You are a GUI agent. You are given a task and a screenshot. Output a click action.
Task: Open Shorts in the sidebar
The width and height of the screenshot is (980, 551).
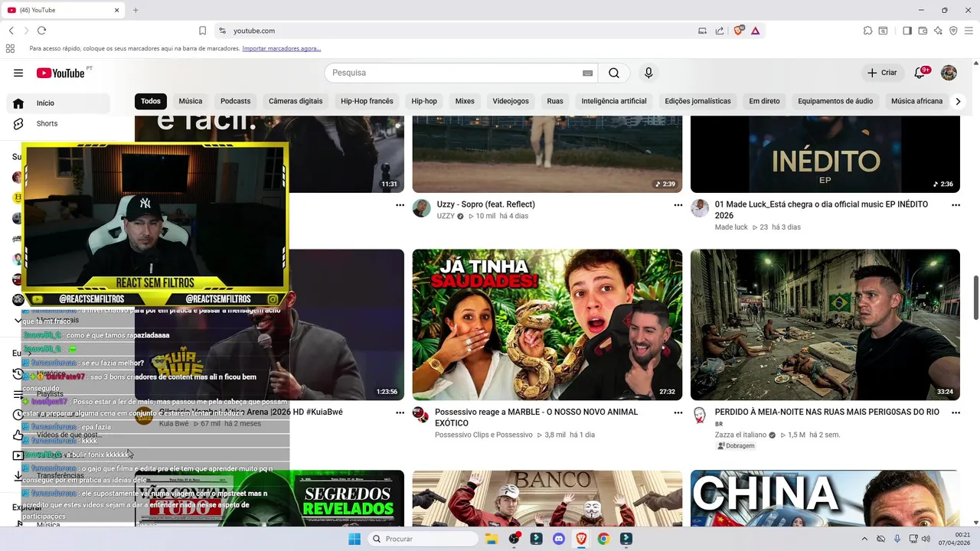(47, 123)
